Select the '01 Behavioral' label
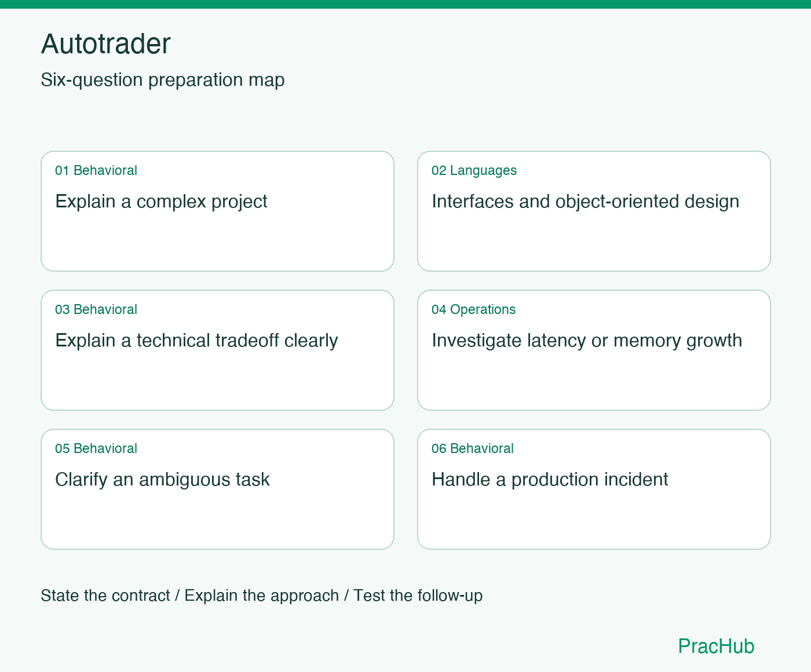 [96, 170]
